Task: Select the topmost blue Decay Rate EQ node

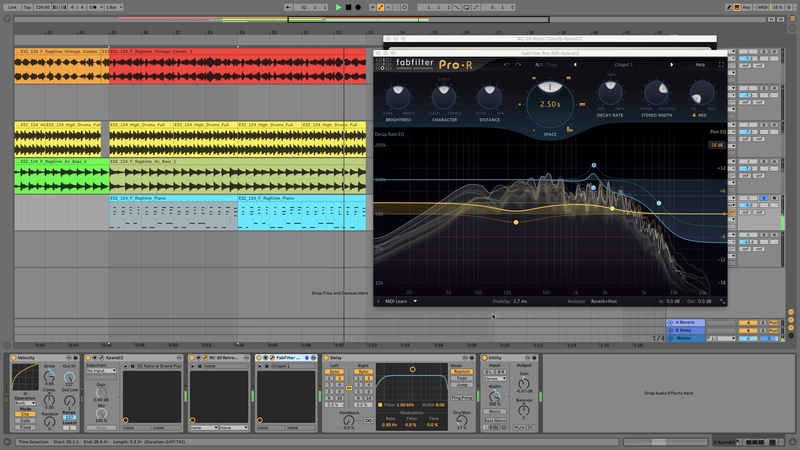Action: (594, 165)
